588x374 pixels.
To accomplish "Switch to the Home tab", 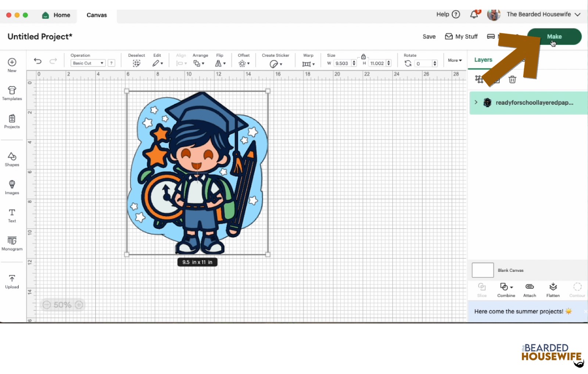I will 56,15.
